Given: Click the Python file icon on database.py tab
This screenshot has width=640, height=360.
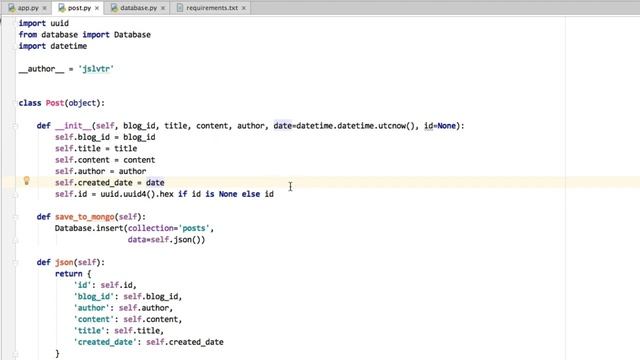Looking at the screenshot, I should click(114, 8).
